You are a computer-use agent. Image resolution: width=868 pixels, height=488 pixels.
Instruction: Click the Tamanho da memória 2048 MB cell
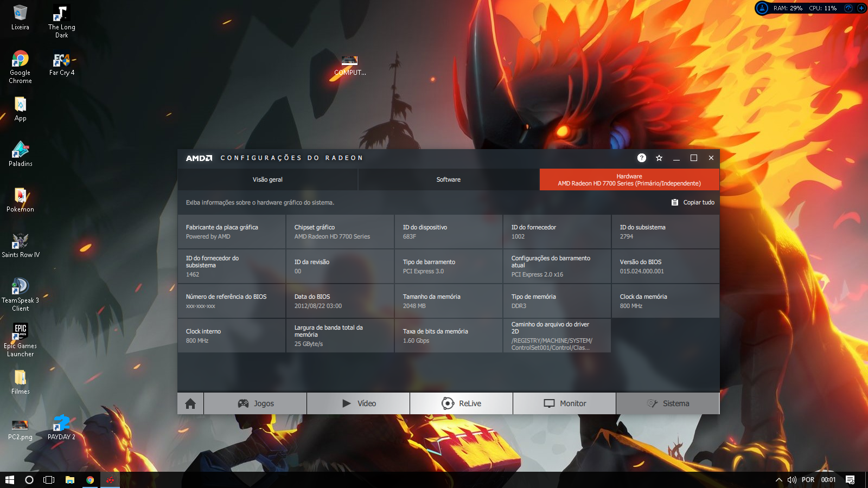[x=449, y=301]
